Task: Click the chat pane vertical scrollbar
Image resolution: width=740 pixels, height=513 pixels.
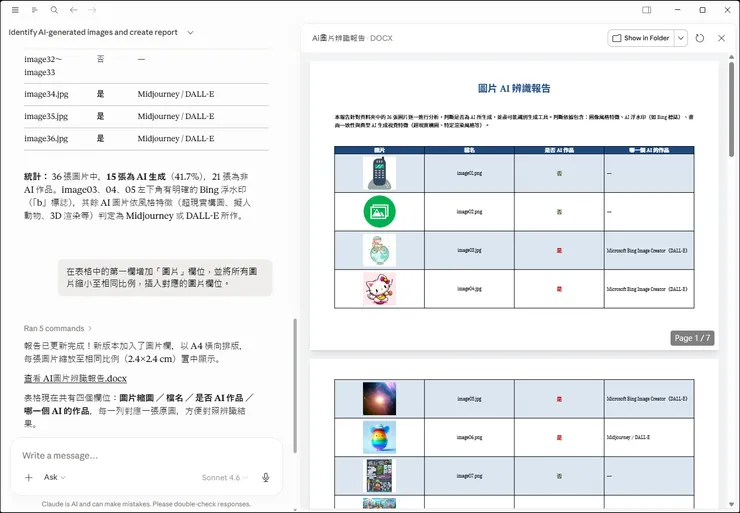Action: point(295,386)
